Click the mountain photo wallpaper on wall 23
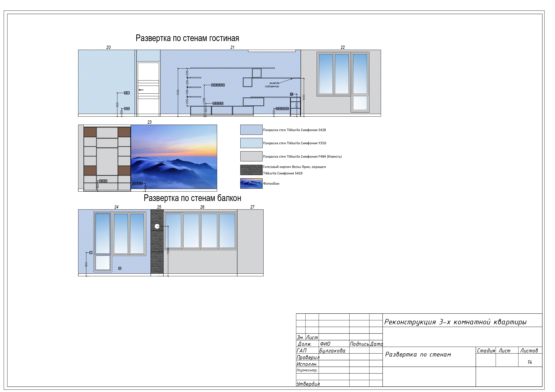 (174, 157)
